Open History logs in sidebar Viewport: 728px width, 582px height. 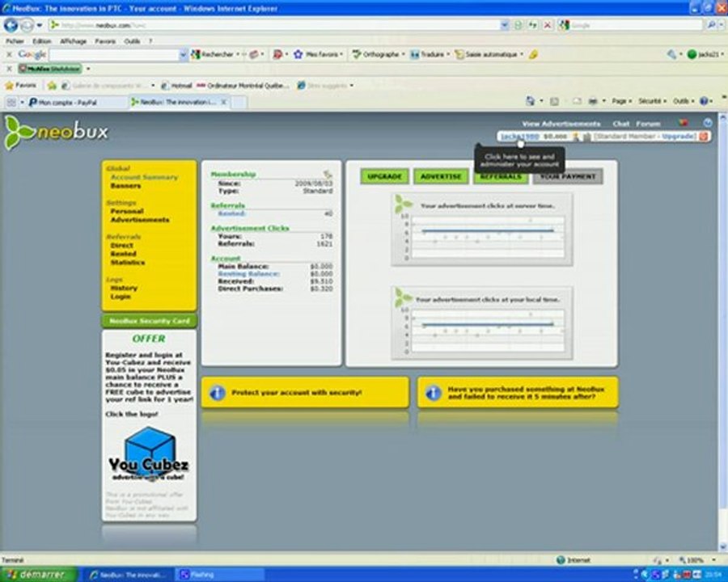tap(124, 289)
